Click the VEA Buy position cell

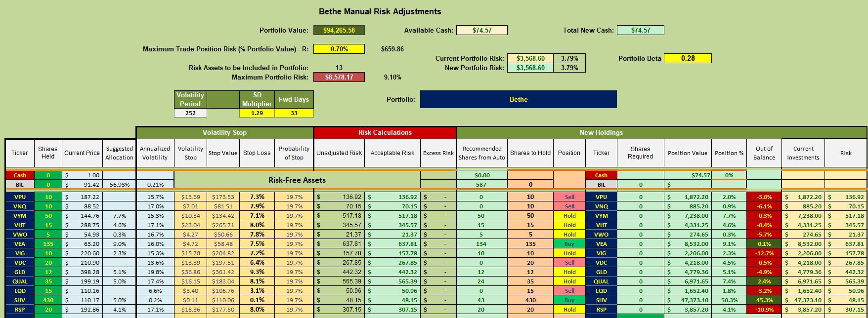569,243
